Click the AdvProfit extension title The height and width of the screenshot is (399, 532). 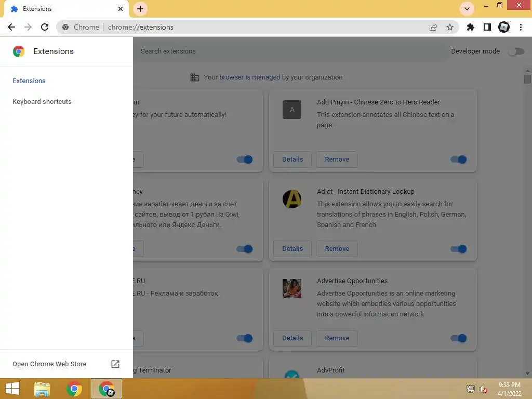331,370
